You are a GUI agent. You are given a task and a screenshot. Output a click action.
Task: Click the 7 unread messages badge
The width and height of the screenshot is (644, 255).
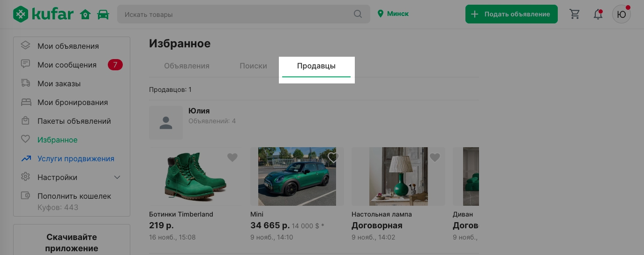point(115,65)
